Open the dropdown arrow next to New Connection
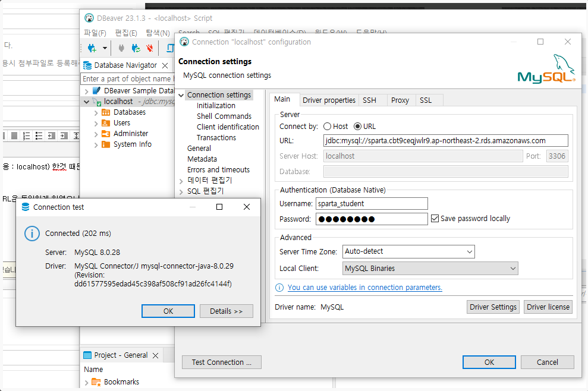 coord(105,48)
